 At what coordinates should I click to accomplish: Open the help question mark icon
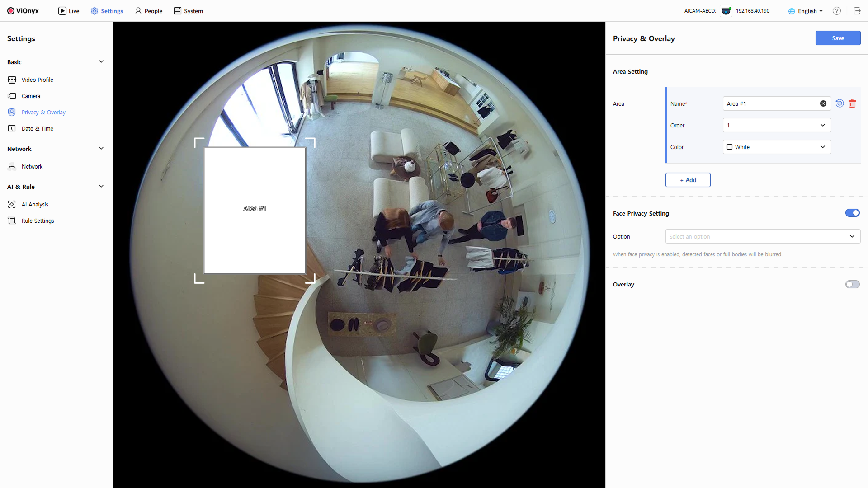coord(837,11)
